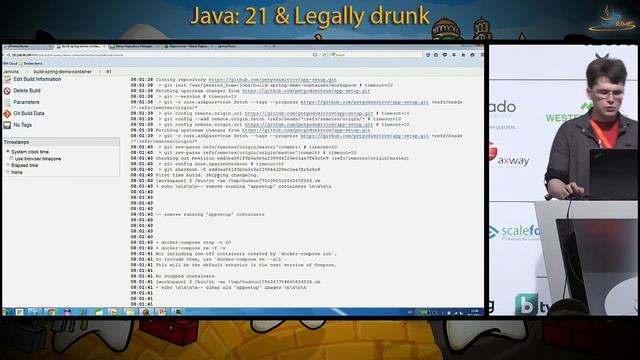Open the address bar history dropdown arrow
Viewport: 640px width, 360px height.
319,55
